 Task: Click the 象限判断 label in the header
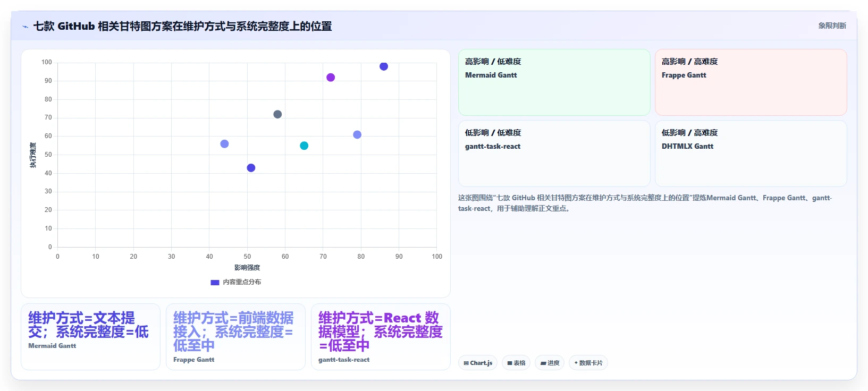tap(832, 25)
